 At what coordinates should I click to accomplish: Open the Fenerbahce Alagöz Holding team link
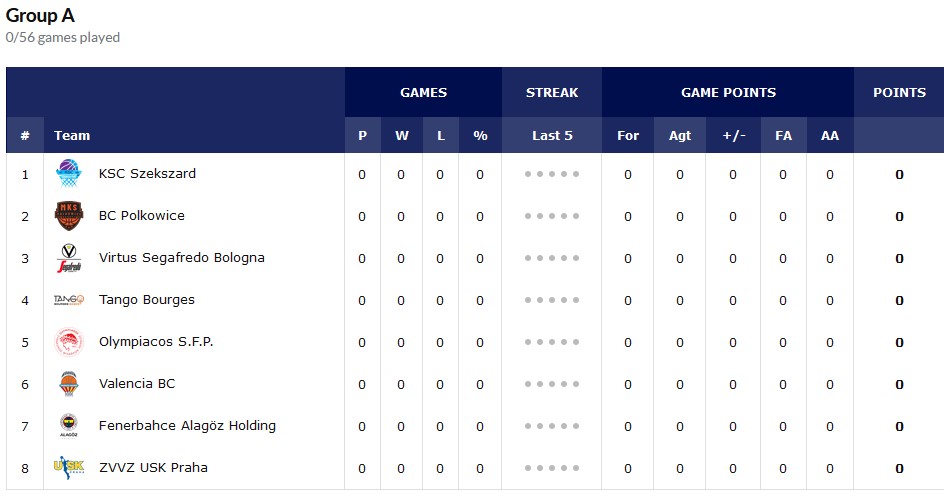(187, 426)
